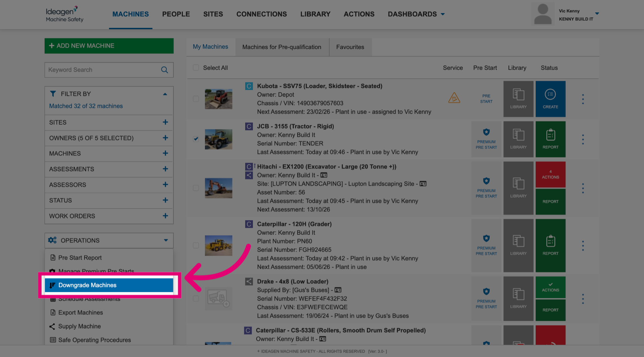Select the Caterpillar 120H checkbox
Viewport: 644px width, 357px height.
[x=196, y=245]
